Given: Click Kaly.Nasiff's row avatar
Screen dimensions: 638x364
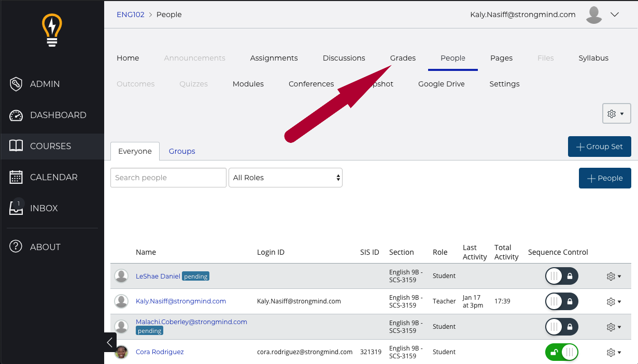Looking at the screenshot, I should pyautogui.click(x=121, y=301).
